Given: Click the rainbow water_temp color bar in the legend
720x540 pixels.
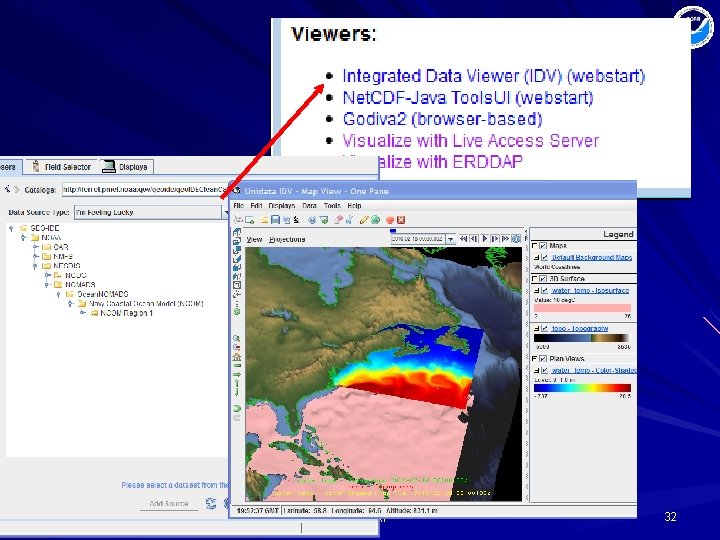Looking at the screenshot, I should (582, 388).
